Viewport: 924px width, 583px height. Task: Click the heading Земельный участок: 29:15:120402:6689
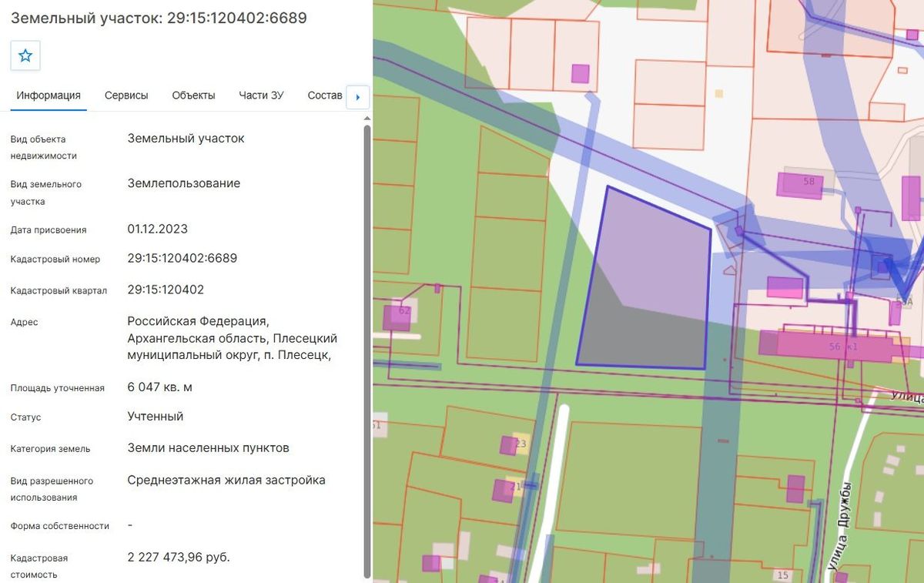159,17
